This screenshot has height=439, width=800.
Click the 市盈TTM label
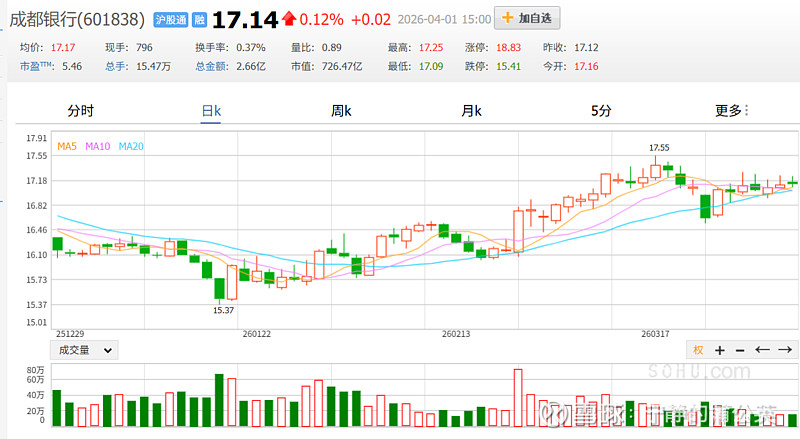(36, 66)
